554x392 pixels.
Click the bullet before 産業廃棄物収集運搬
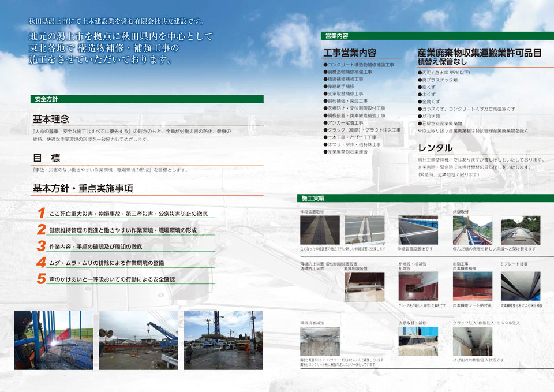325,152
